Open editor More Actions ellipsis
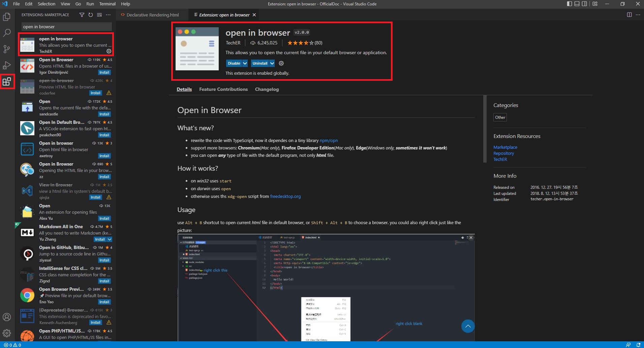Image resolution: width=644 pixels, height=348 pixels. (638, 15)
